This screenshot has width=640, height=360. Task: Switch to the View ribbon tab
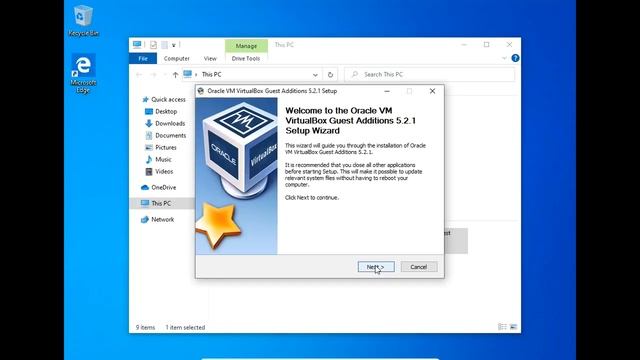coord(210,58)
